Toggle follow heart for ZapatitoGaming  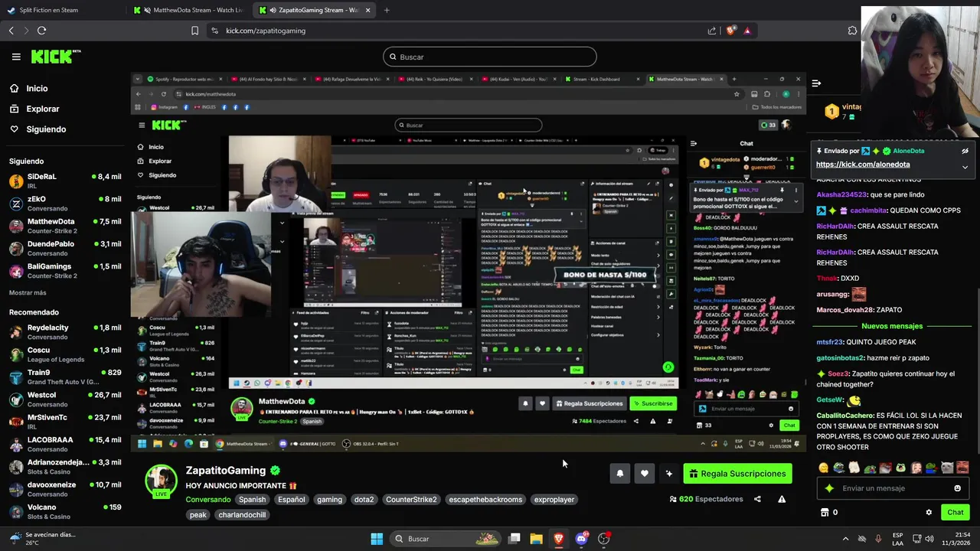[x=645, y=474]
